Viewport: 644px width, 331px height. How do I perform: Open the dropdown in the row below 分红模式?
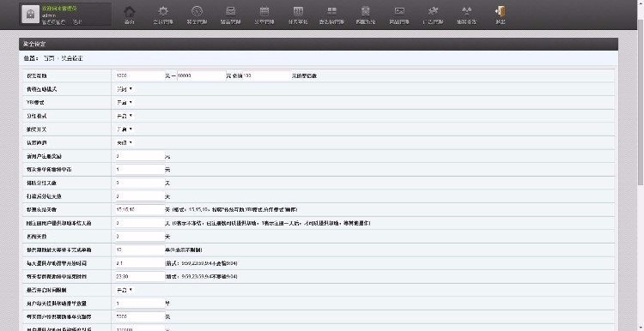click(x=125, y=129)
